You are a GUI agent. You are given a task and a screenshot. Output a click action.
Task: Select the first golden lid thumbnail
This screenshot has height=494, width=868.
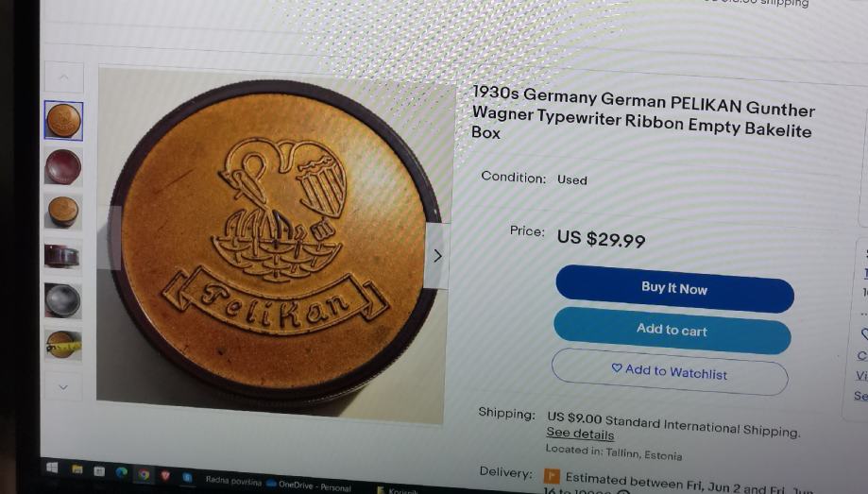pos(63,121)
